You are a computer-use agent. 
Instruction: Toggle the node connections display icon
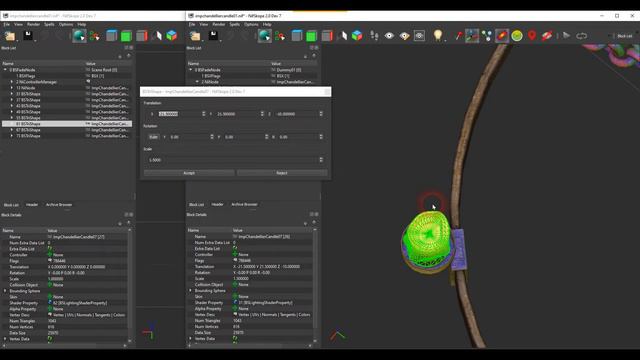(487, 36)
